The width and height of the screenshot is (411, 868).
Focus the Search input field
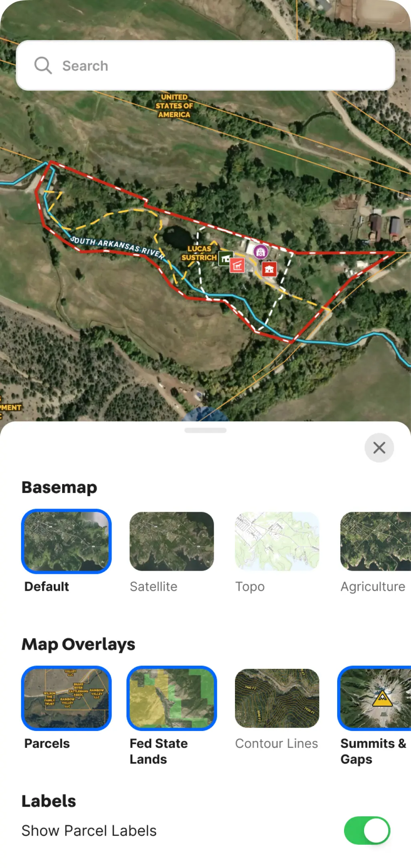pos(205,65)
